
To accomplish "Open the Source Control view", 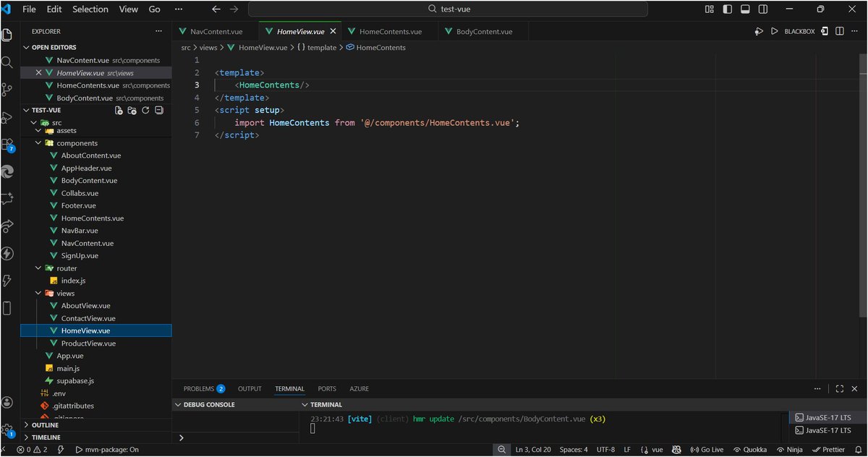I will tap(7, 90).
